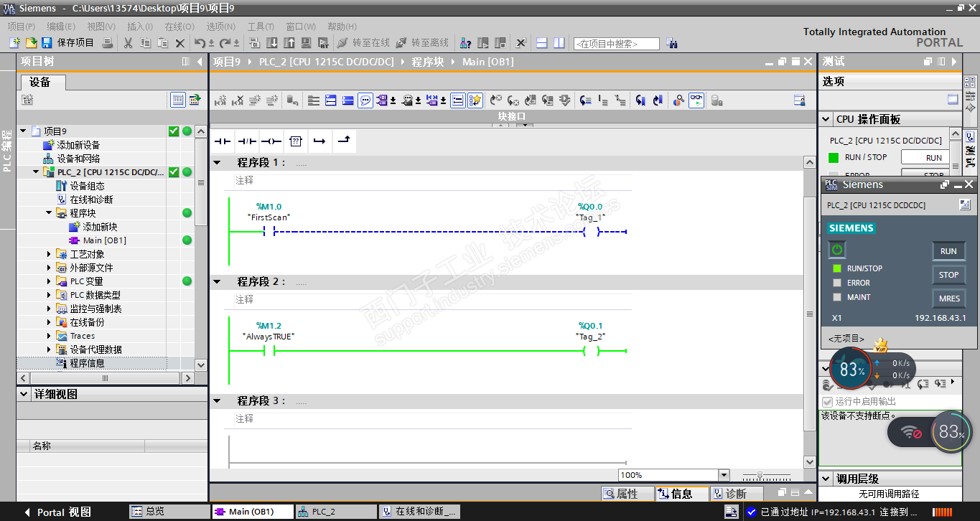Open the 项目(P) menu
This screenshot has height=521, width=980.
pos(20,27)
